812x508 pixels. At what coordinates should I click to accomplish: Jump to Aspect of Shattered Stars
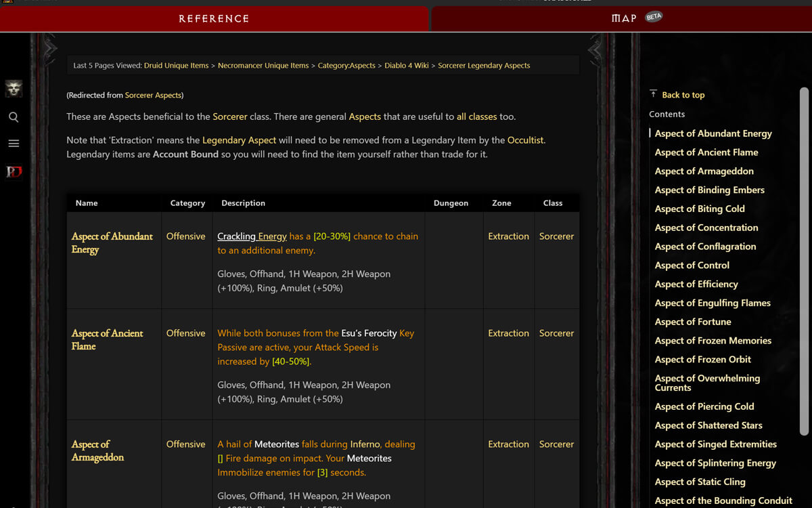tap(708, 426)
